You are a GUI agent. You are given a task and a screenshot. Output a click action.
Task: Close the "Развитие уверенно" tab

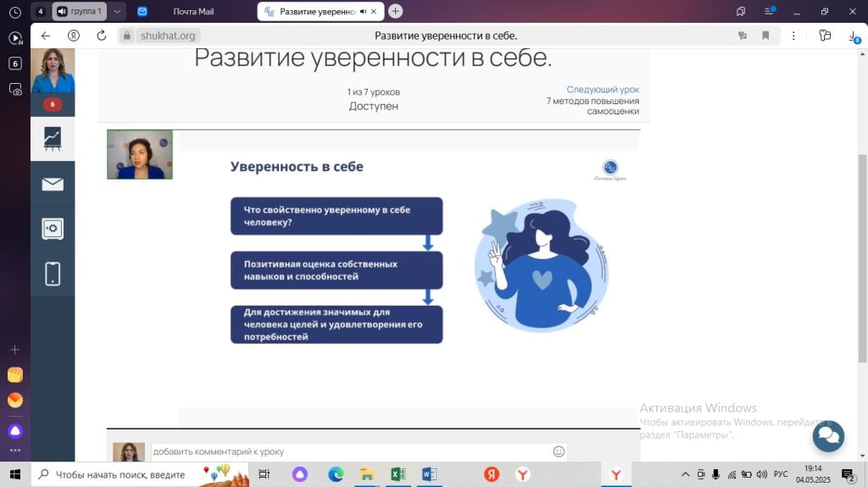[x=374, y=11]
